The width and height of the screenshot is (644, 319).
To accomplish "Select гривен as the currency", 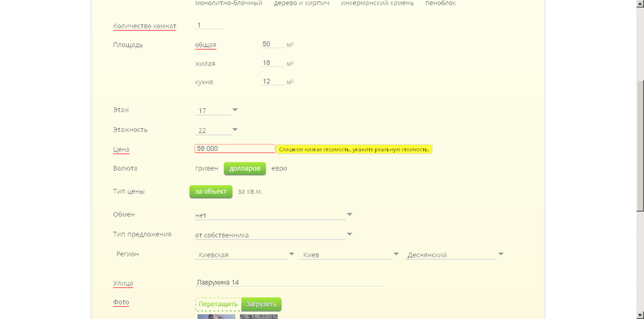I will [207, 169].
